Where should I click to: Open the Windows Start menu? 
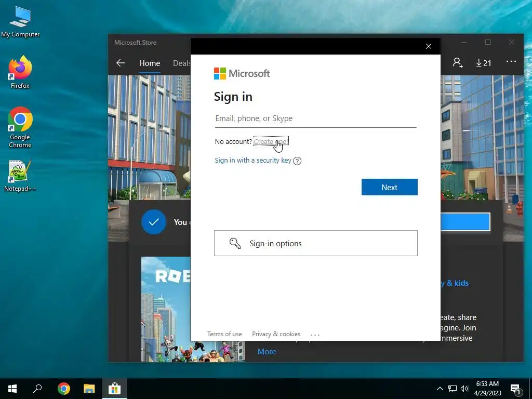[12, 389]
